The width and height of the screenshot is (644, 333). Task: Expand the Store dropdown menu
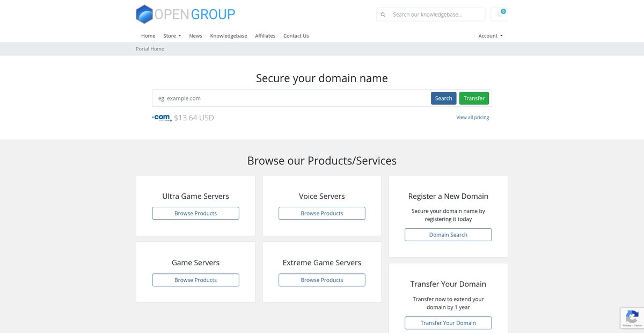click(x=172, y=36)
